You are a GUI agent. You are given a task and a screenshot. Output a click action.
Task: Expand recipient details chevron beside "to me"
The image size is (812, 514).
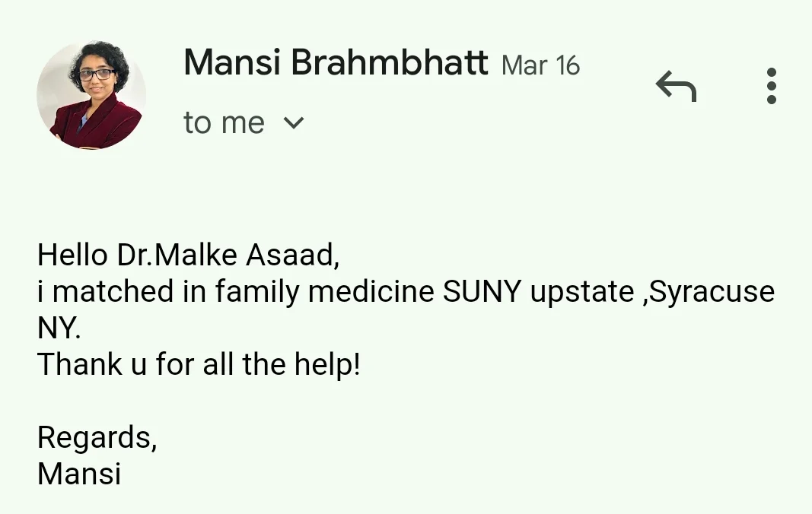[294, 123]
